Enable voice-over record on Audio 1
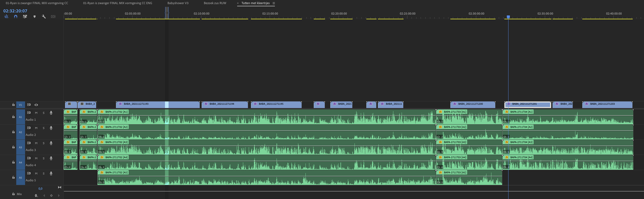 tap(51, 113)
